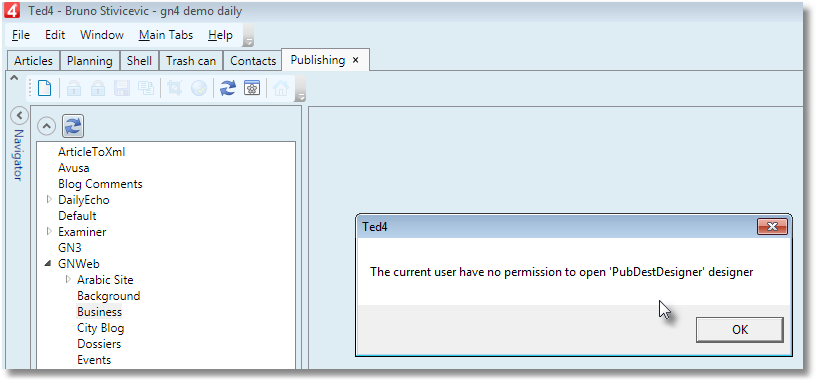Refresh the navigator tree with arrows button
Screen dimensions: 817x383
coord(73,126)
